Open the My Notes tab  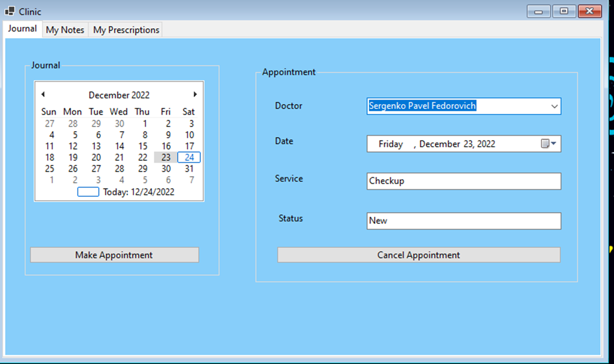click(x=65, y=30)
